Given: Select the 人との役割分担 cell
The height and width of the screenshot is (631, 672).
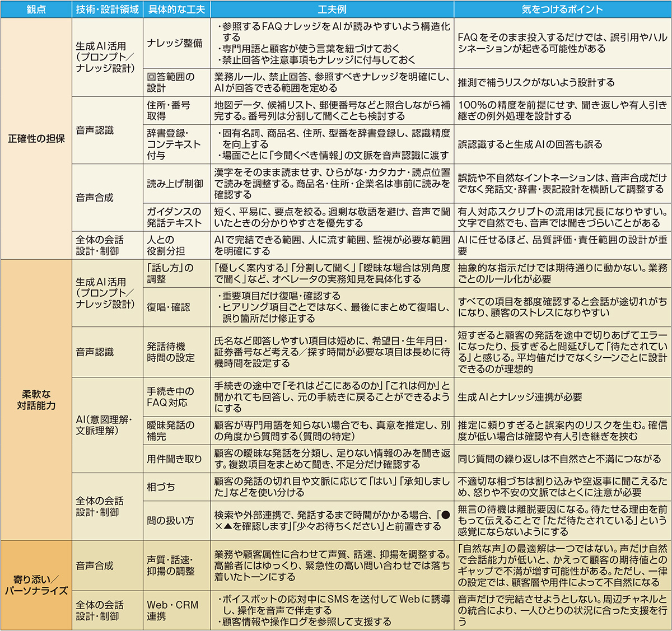Looking at the screenshot, I should click(x=176, y=245).
